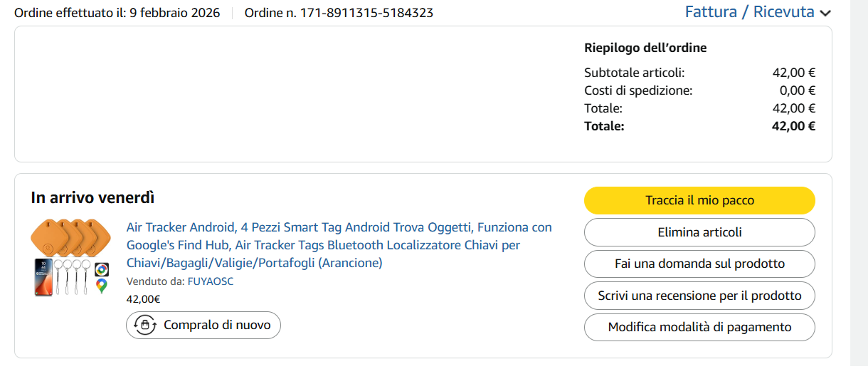Viewport: 868px width, 374px height.
Task: Select Fai una domanda sul prodotto
Action: point(699,264)
